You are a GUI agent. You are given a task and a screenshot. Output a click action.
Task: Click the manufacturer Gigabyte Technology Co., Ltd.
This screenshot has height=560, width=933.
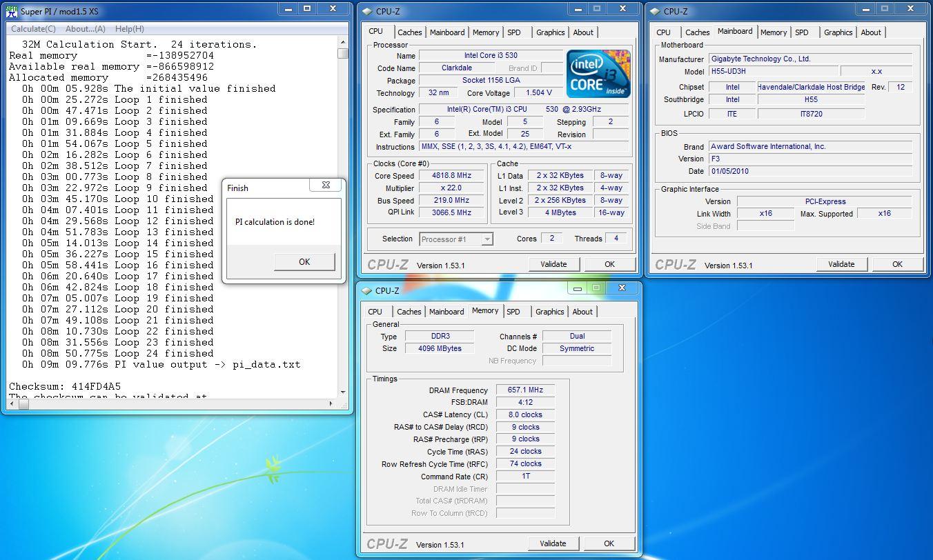point(810,59)
